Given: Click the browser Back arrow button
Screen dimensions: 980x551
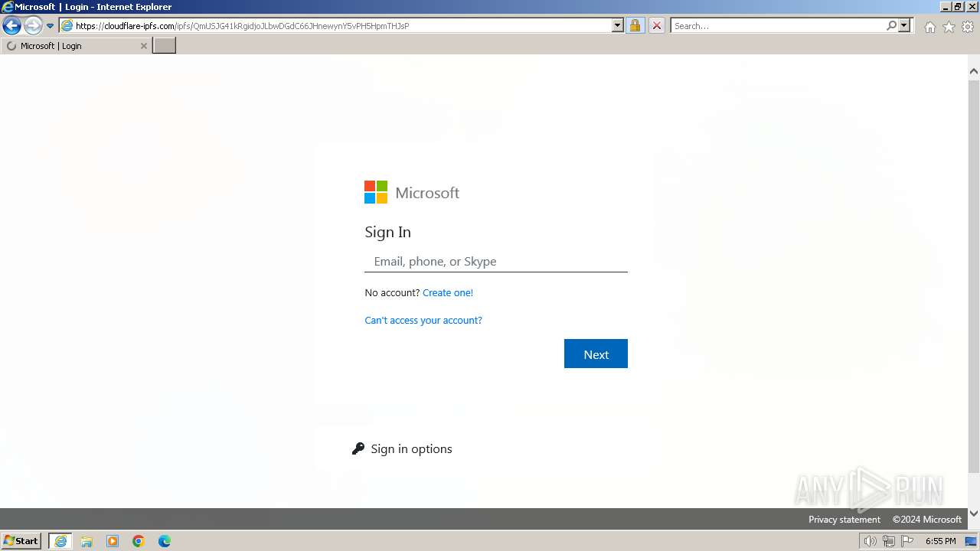Looking at the screenshot, I should tap(11, 26).
